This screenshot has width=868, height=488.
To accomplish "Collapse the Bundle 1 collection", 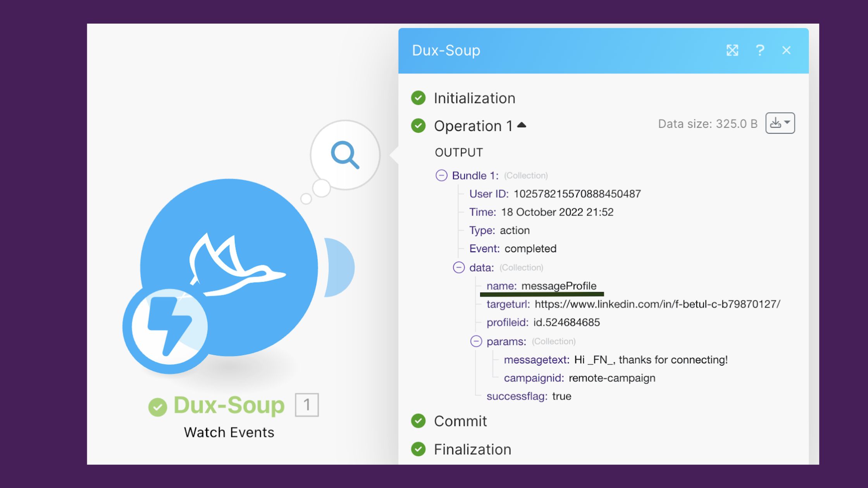I will (x=441, y=175).
